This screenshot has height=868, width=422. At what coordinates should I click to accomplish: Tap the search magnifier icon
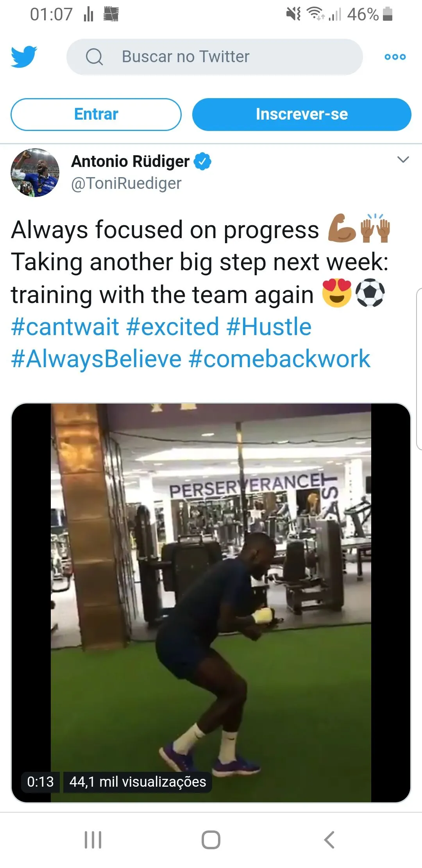pos(94,57)
